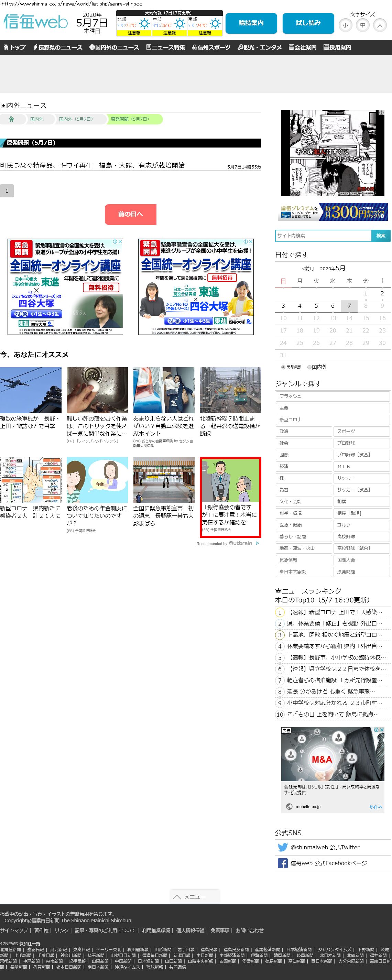
Task: Click the Outbrain recommendation logo
Action: tap(240, 543)
